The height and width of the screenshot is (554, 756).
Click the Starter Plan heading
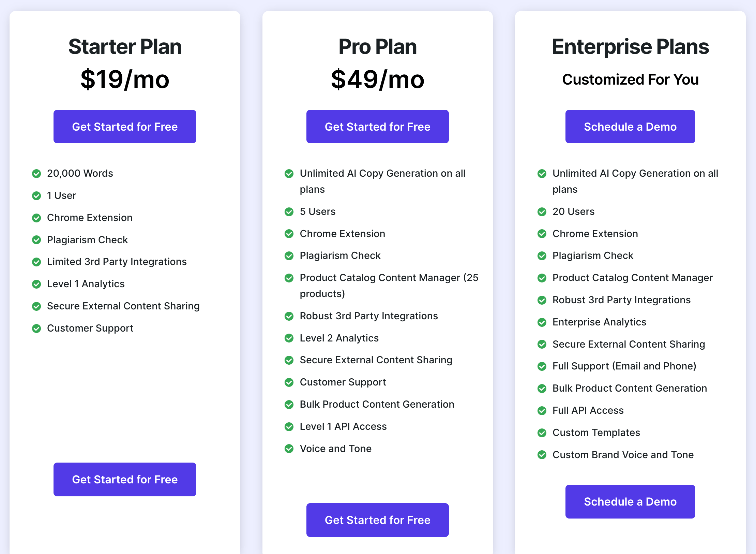[125, 47]
